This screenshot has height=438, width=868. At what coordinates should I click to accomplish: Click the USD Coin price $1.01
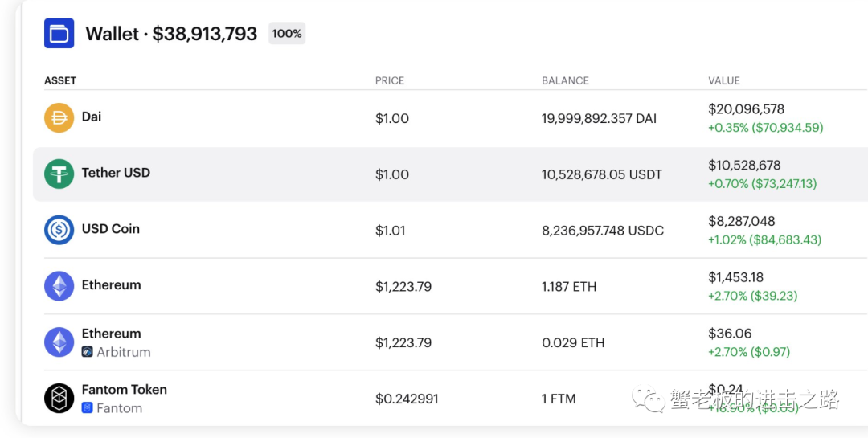click(391, 231)
